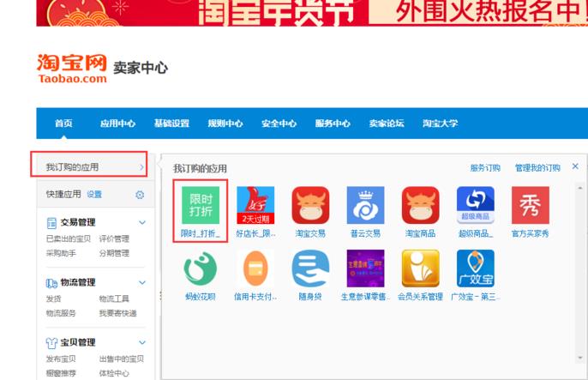The image size is (588, 380).
Task: Open the 安全中心 nav item
Action: click(279, 123)
